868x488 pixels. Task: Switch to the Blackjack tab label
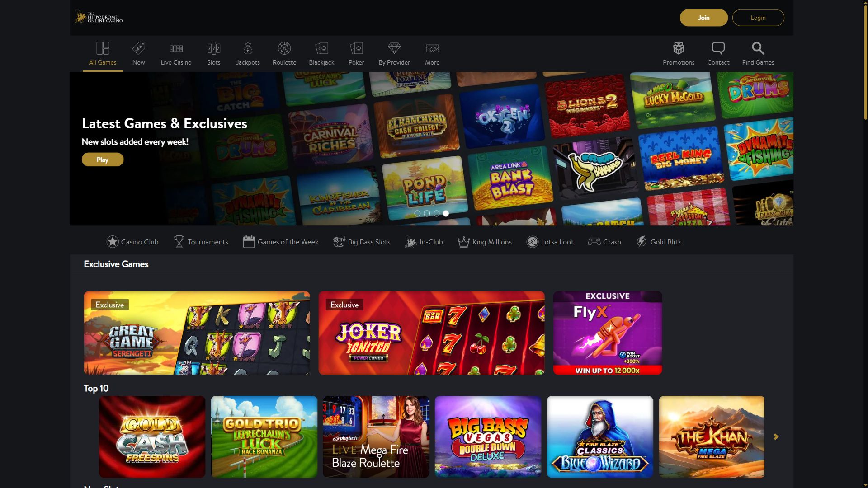pyautogui.click(x=321, y=62)
